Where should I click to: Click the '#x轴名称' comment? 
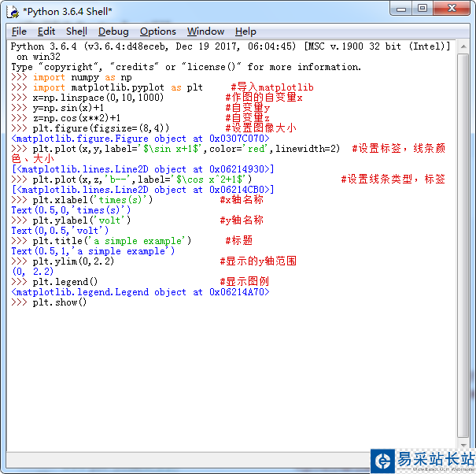click(x=242, y=200)
